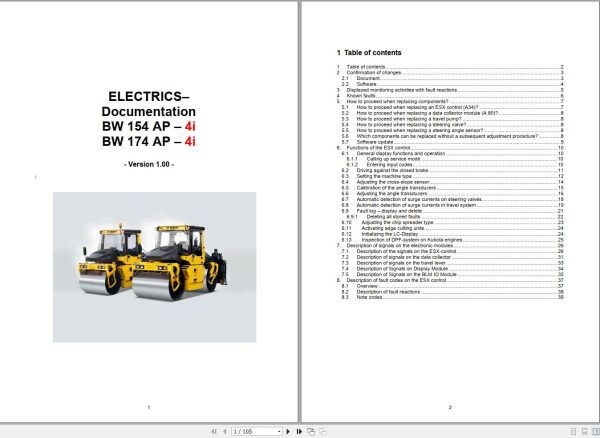Screen dimensions: 600x438
Task: Click '- Version 1.00 -' text
Action: [149, 164]
